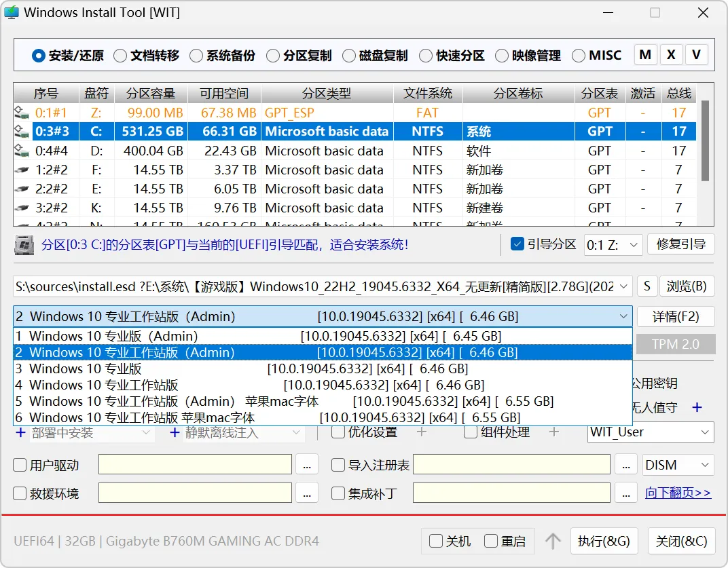Pick highlighted edition 2 专业工作站版 (Admin)
The width and height of the screenshot is (728, 568).
[x=323, y=353]
